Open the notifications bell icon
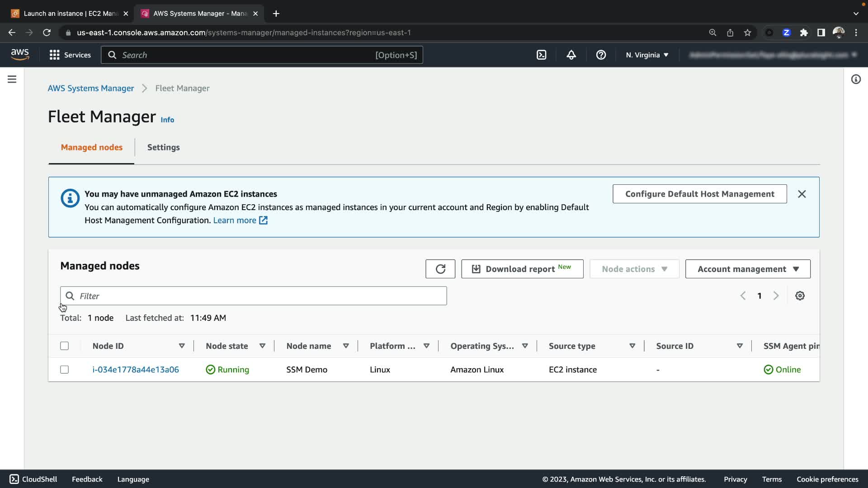This screenshot has height=488, width=868. click(x=571, y=55)
